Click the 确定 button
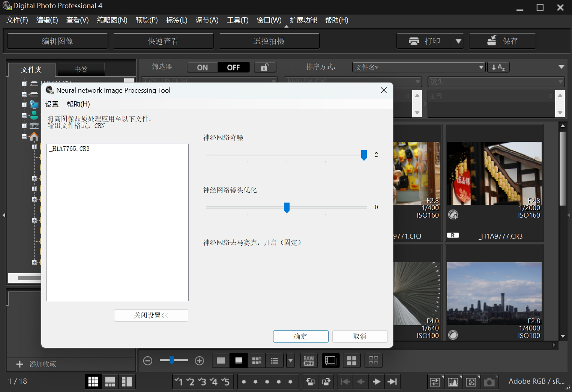The image size is (572, 392). click(x=300, y=336)
